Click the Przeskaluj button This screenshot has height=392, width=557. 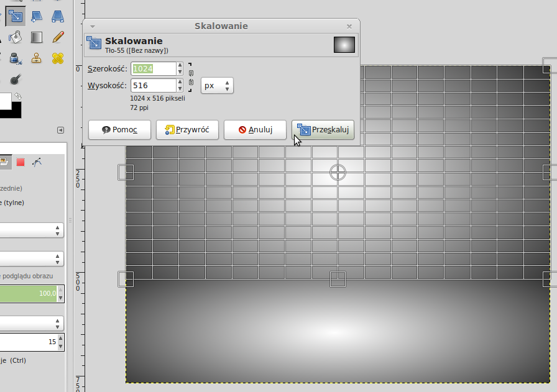pos(323,130)
